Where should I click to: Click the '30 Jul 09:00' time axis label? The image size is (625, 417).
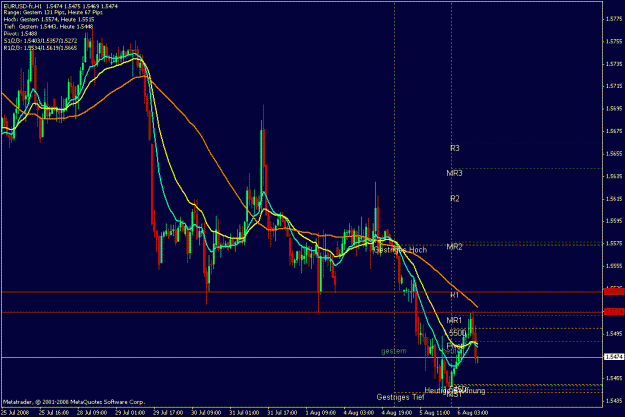click(x=206, y=413)
